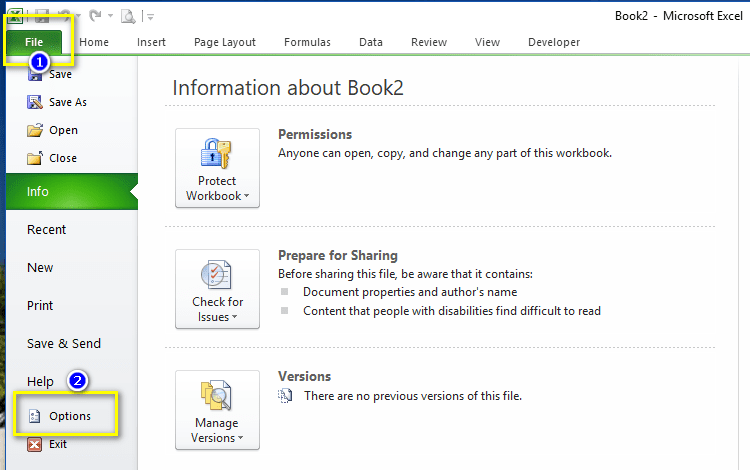Click the "Permissions" heading
This screenshot has width=750, height=470.
pyautogui.click(x=315, y=134)
